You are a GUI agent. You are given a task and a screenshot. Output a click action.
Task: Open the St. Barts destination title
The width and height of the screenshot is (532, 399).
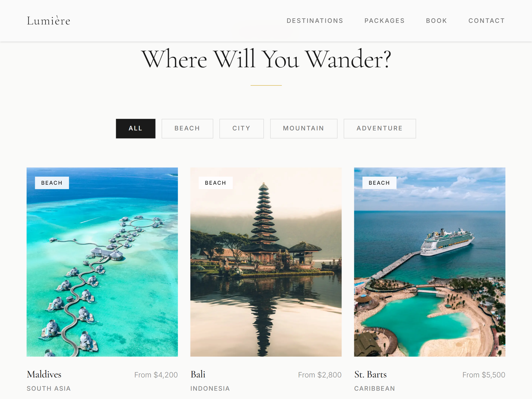pyautogui.click(x=370, y=374)
